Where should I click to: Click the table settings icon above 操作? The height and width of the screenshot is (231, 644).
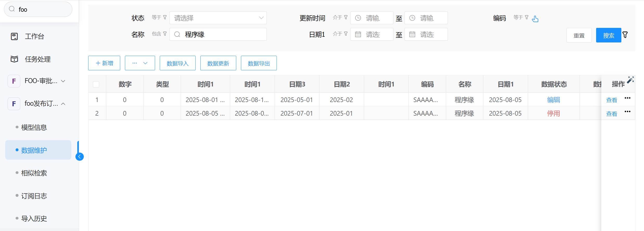pyautogui.click(x=630, y=80)
